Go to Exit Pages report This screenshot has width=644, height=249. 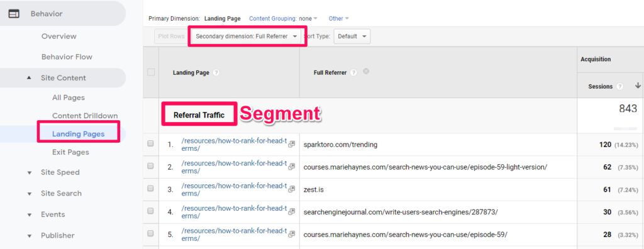(70, 152)
